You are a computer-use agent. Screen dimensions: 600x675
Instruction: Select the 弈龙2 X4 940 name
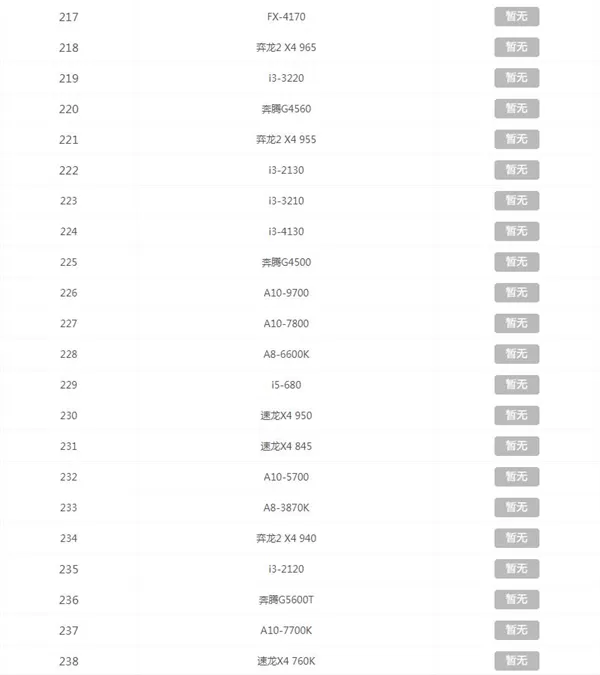(x=286, y=538)
